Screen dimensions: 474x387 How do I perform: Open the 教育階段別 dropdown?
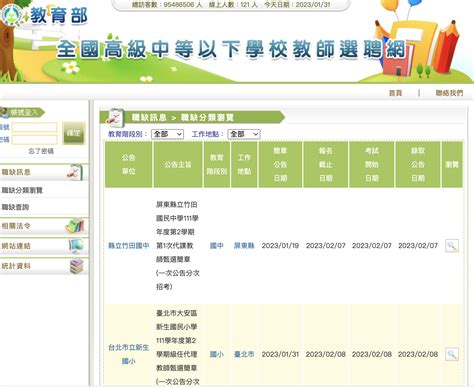[167, 134]
